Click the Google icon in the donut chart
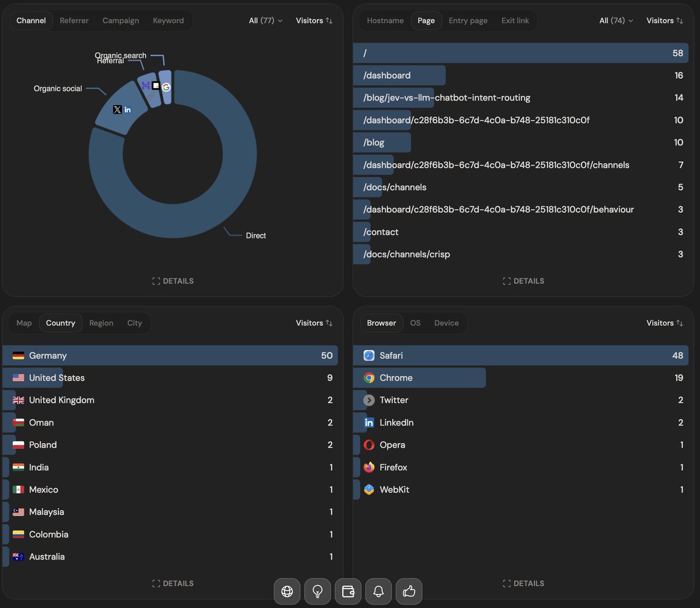Screen dimensions: 700x608 pos(166,87)
